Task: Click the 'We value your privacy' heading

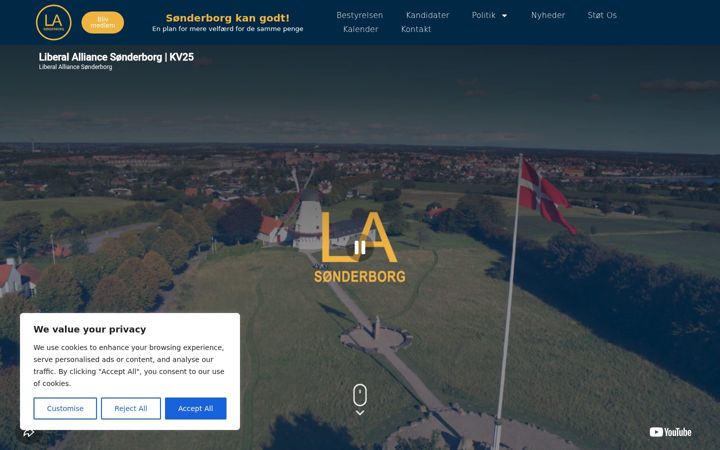Action: pyautogui.click(x=90, y=329)
